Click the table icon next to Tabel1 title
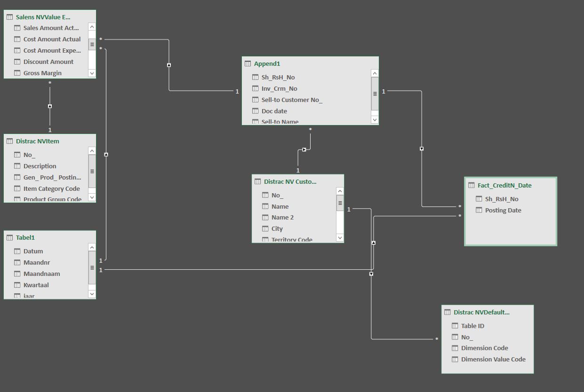584x392 pixels. pos(9,237)
